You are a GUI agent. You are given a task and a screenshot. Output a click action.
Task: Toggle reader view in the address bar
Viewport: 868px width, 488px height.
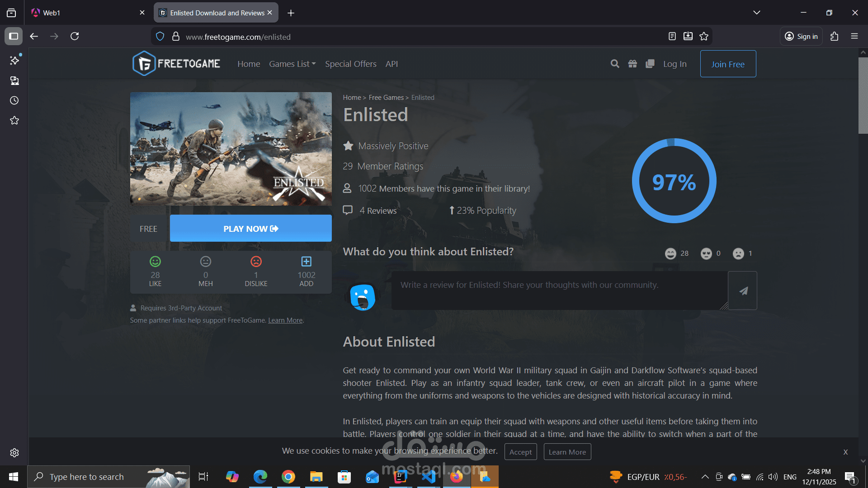point(672,37)
